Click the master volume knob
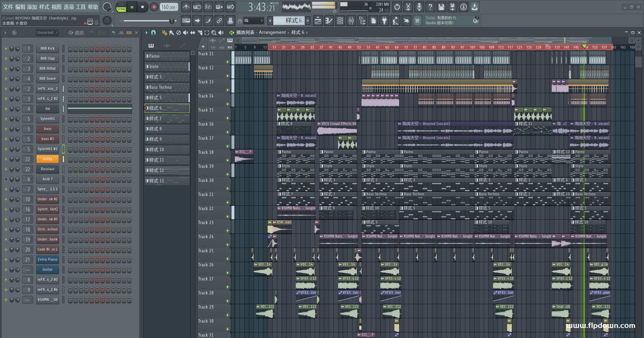 (107, 7)
